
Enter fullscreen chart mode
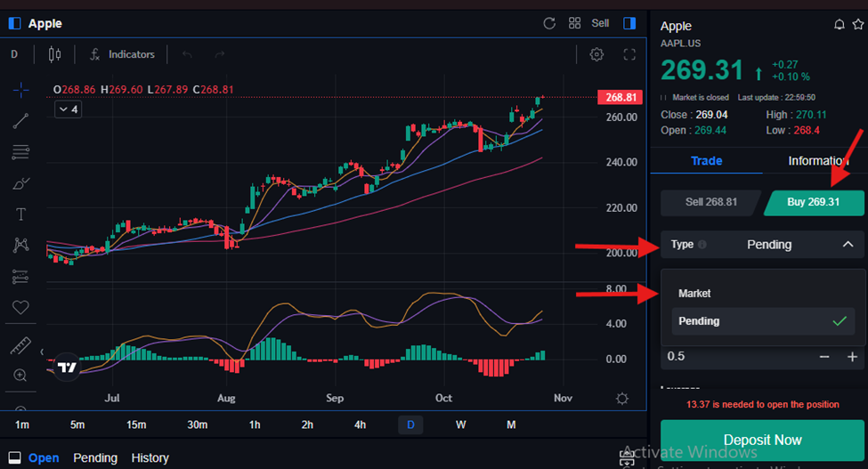point(629,54)
